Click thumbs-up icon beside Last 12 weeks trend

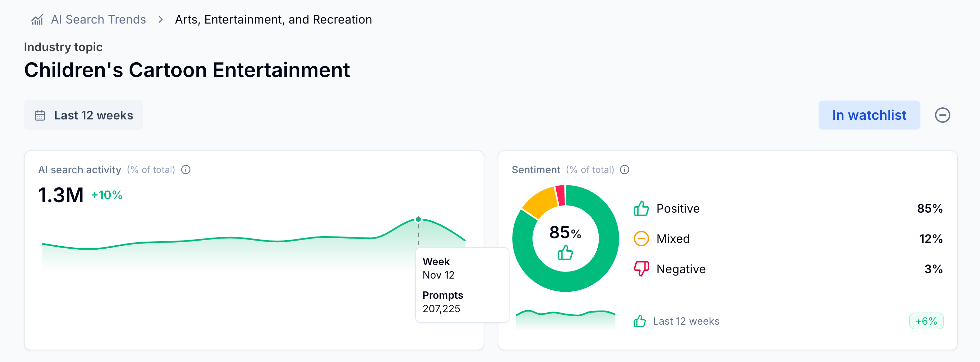639,321
